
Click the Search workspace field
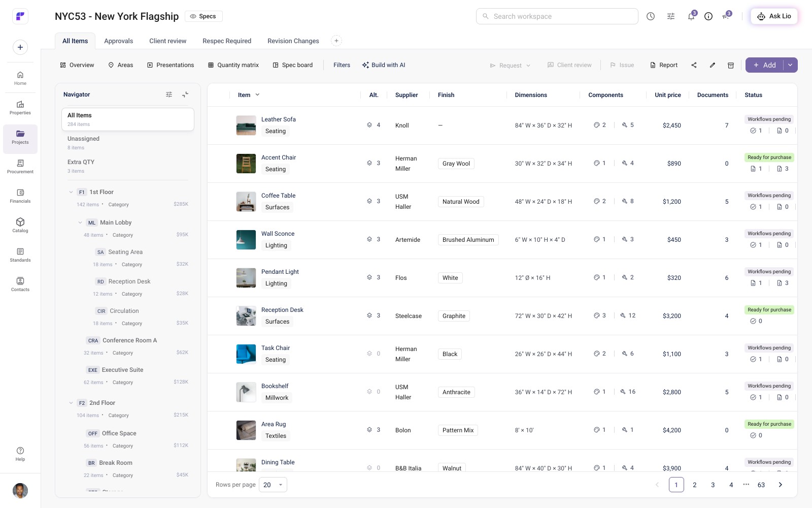[x=557, y=16]
